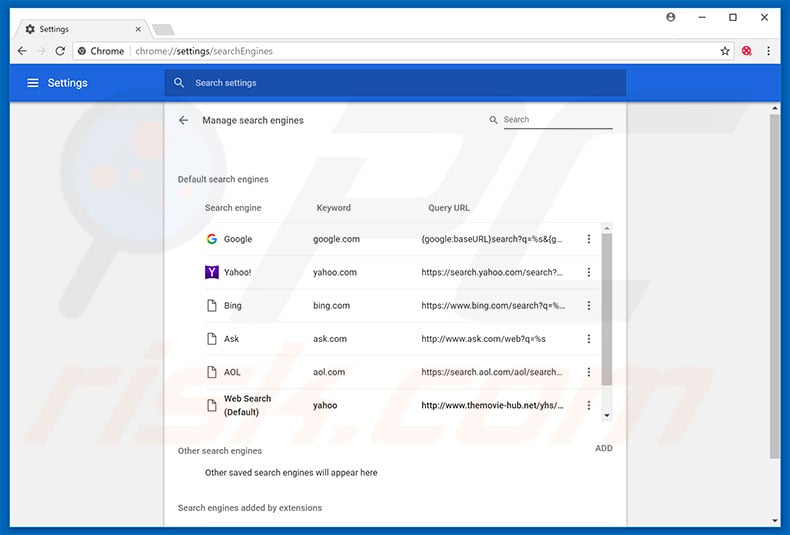Open the Chrome three-dot main menu
This screenshot has width=790, height=535.
pyautogui.click(x=768, y=51)
